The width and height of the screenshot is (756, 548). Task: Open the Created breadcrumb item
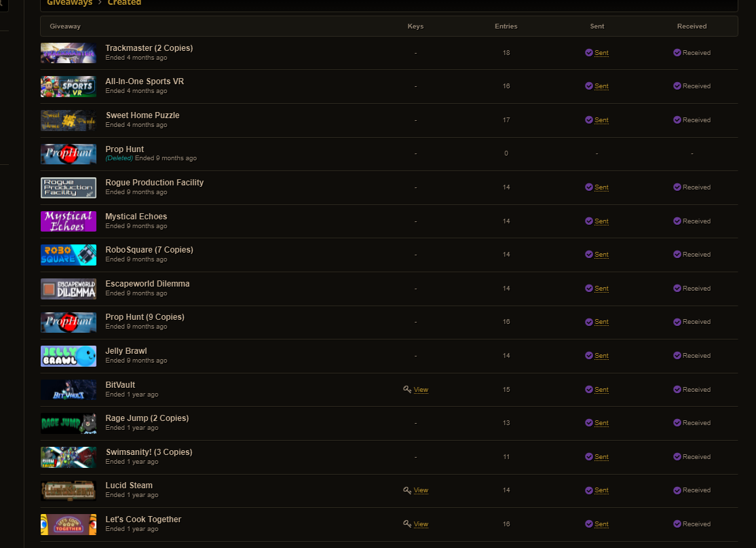[x=124, y=3]
